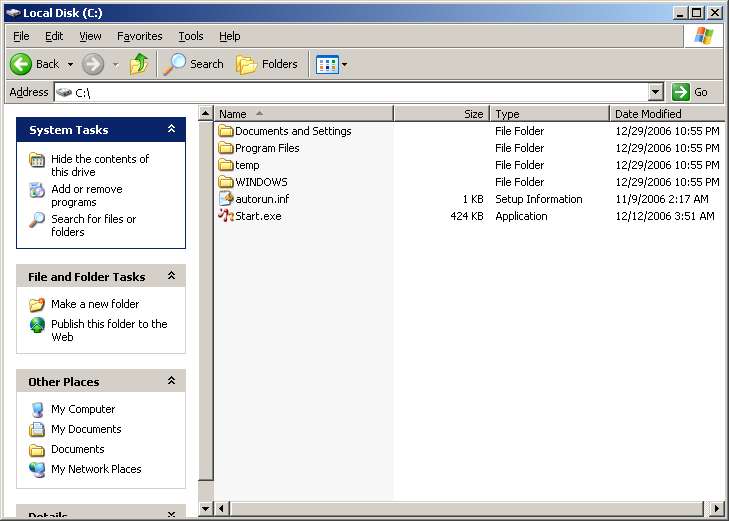Click the WINDOWS folder icon

point(226,182)
